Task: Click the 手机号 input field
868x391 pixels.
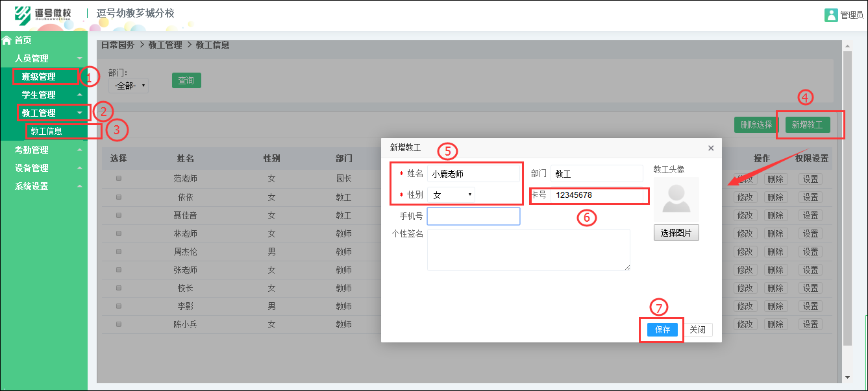Action: 473,216
